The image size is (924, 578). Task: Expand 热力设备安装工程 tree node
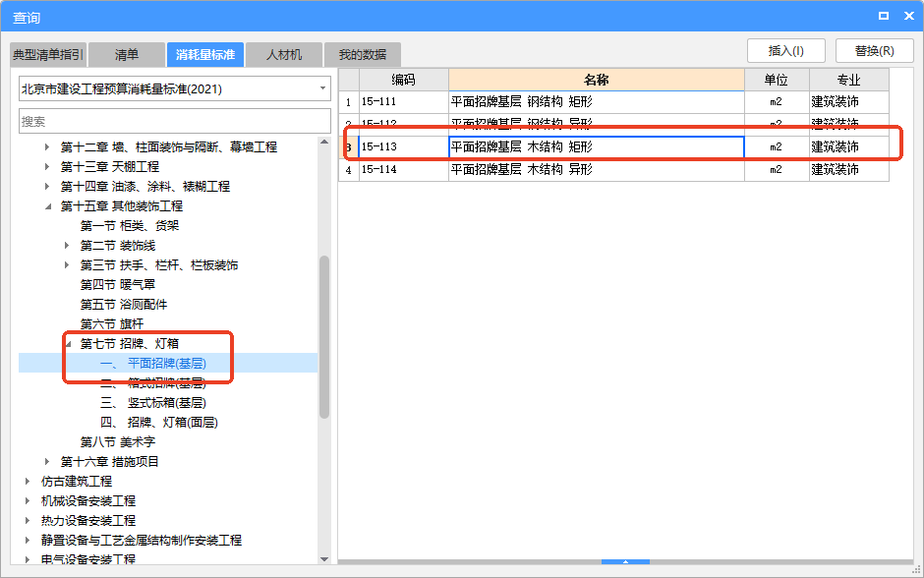click(x=28, y=521)
